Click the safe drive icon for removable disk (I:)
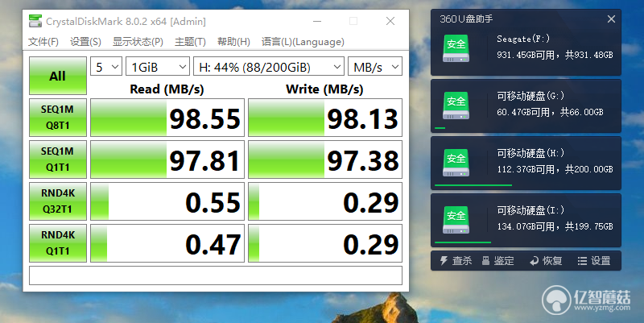The height and width of the screenshot is (323, 644). click(x=456, y=220)
